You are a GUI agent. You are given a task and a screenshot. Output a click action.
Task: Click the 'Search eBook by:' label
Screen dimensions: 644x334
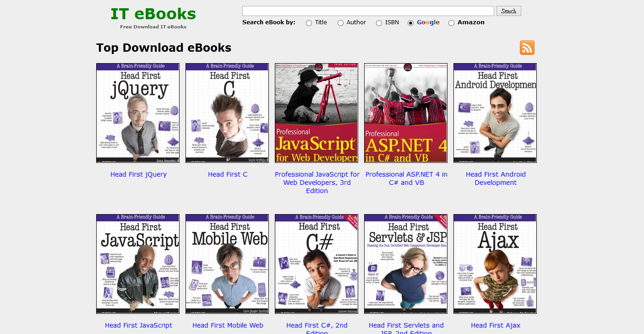tap(269, 22)
